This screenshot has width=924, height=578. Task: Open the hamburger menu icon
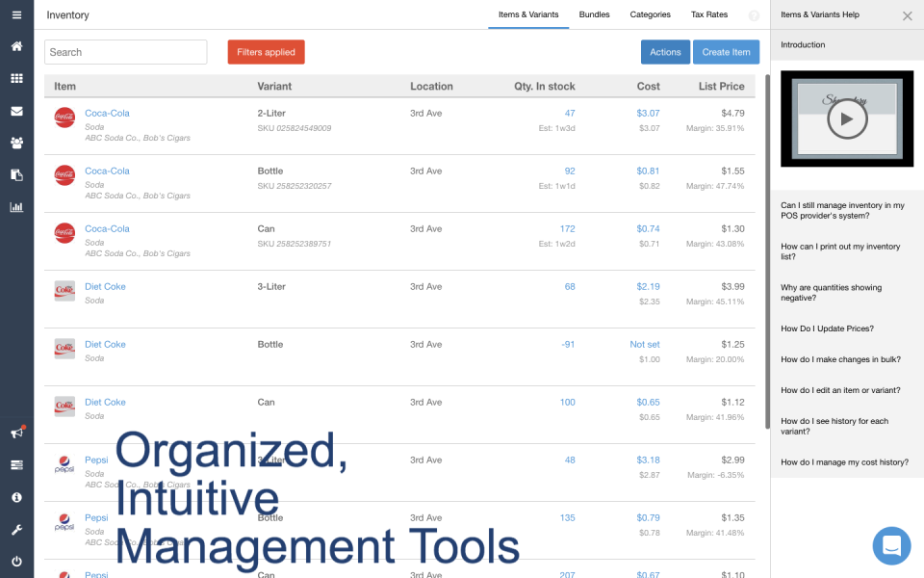(16, 14)
